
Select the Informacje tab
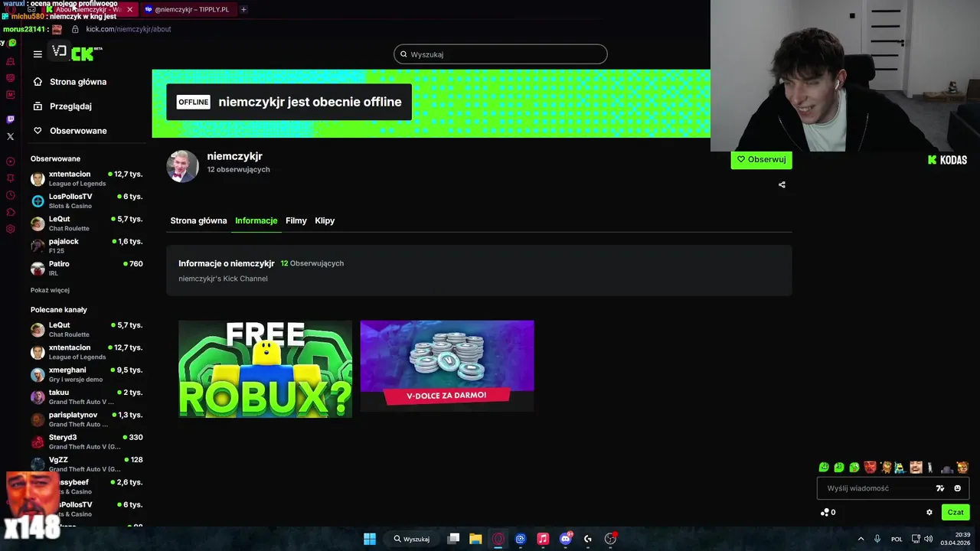(x=256, y=220)
